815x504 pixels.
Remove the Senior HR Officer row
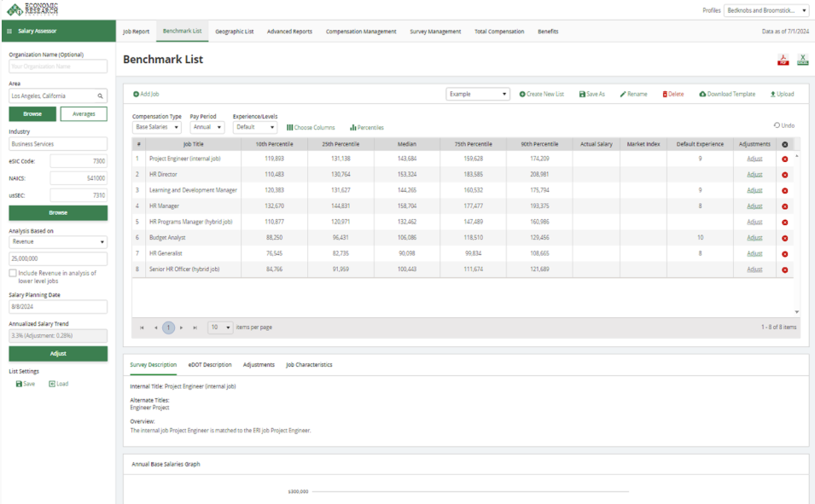coord(785,269)
